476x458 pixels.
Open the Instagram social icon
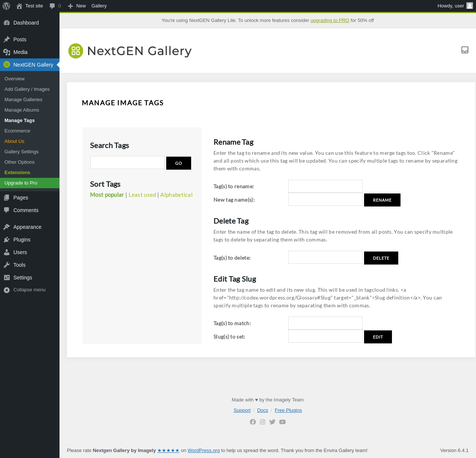coord(263,422)
